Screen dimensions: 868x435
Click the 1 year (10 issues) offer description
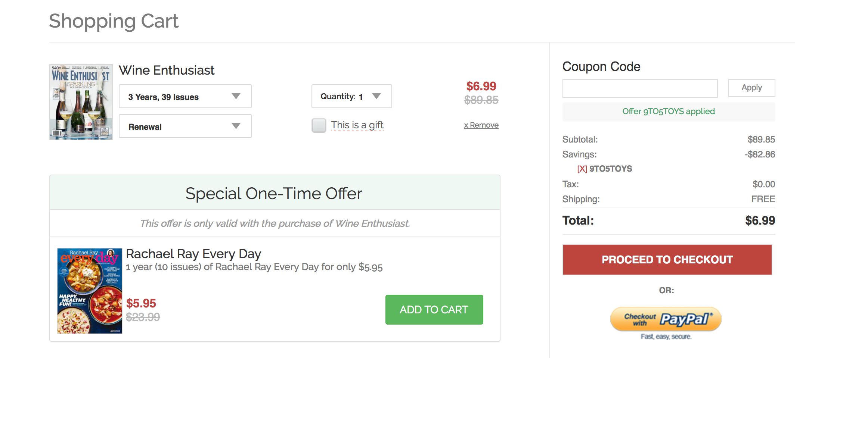254,267
